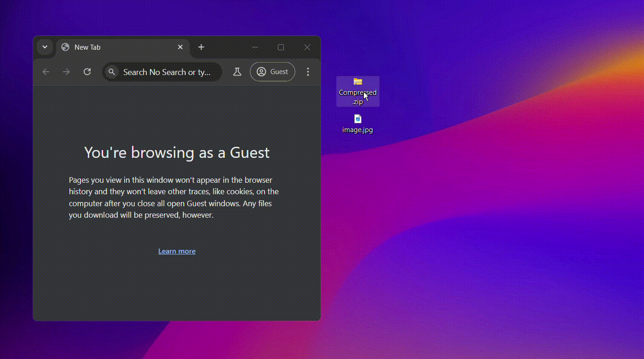644x359 pixels.
Task: Select the Compressed.zip desktop file
Action: (x=358, y=91)
